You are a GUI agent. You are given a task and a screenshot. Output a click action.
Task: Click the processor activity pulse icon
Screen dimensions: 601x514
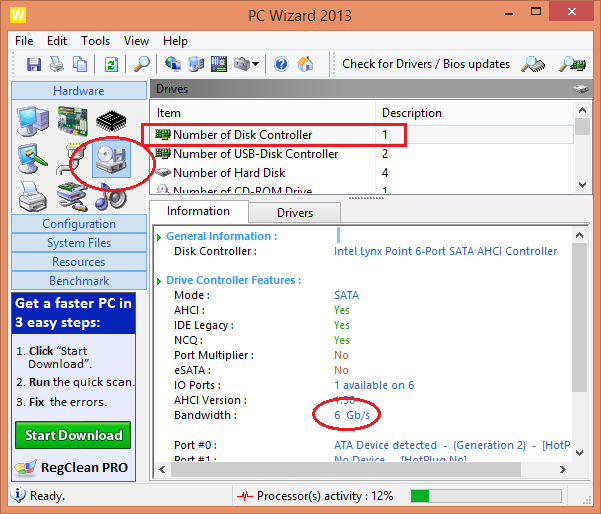coord(244,496)
